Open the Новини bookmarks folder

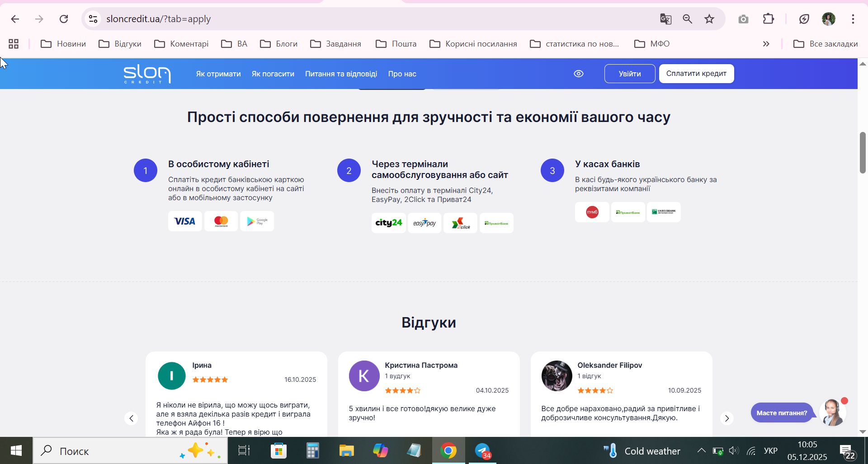pos(63,44)
